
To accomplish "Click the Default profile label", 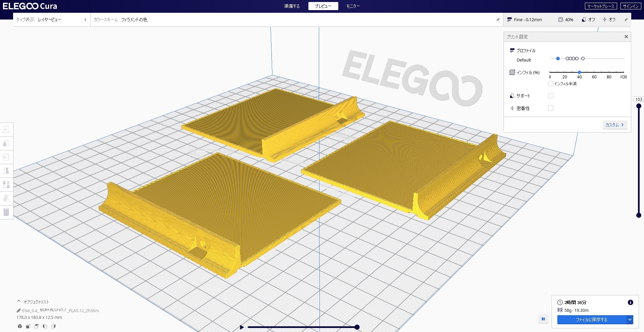I will 524,60.
